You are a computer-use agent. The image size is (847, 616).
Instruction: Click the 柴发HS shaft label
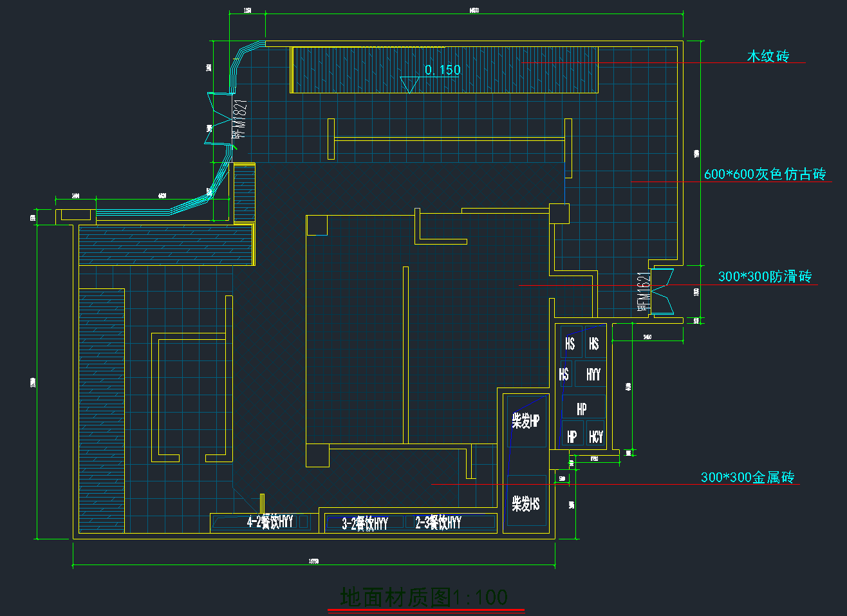tap(525, 503)
